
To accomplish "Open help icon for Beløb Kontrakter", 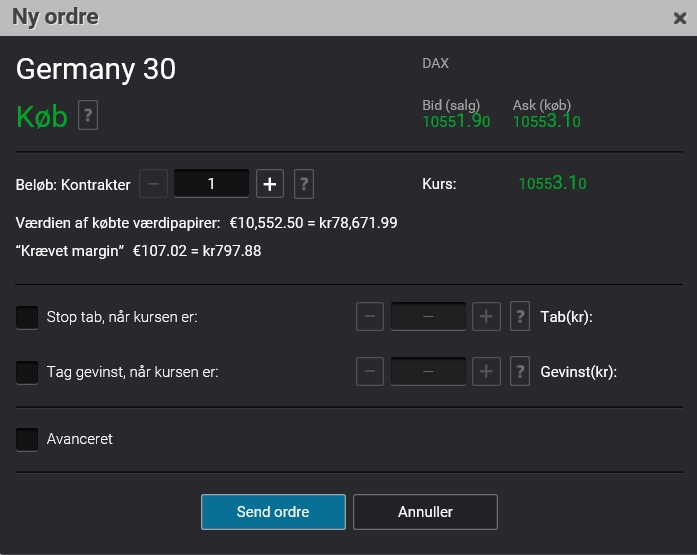I will tap(304, 184).
